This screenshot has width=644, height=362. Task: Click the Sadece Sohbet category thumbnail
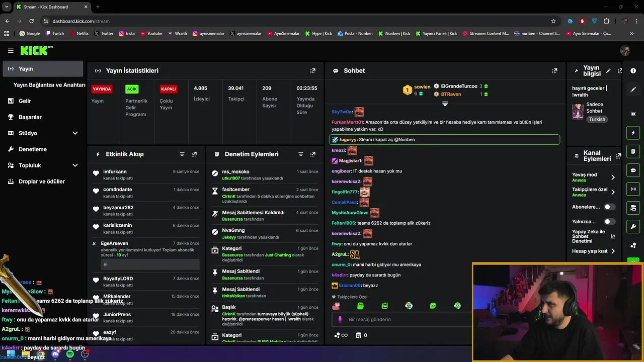pyautogui.click(x=578, y=111)
